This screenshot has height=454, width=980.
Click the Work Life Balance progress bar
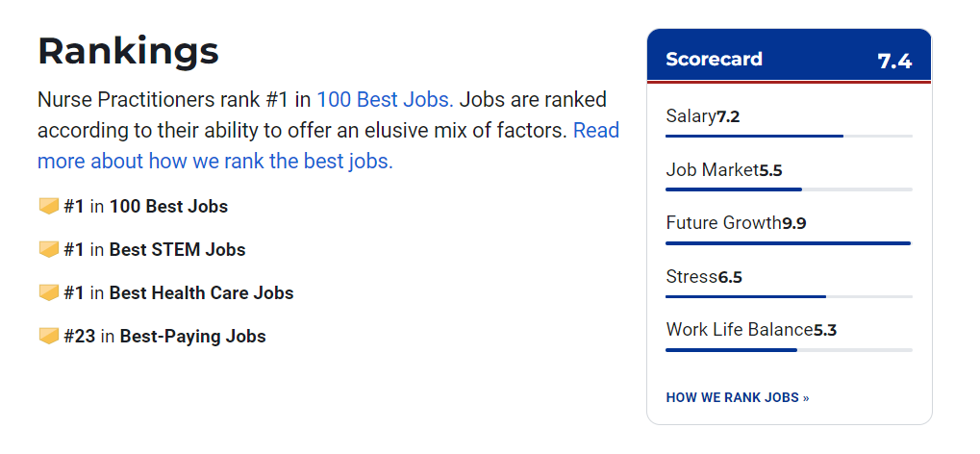pyautogui.click(x=789, y=350)
